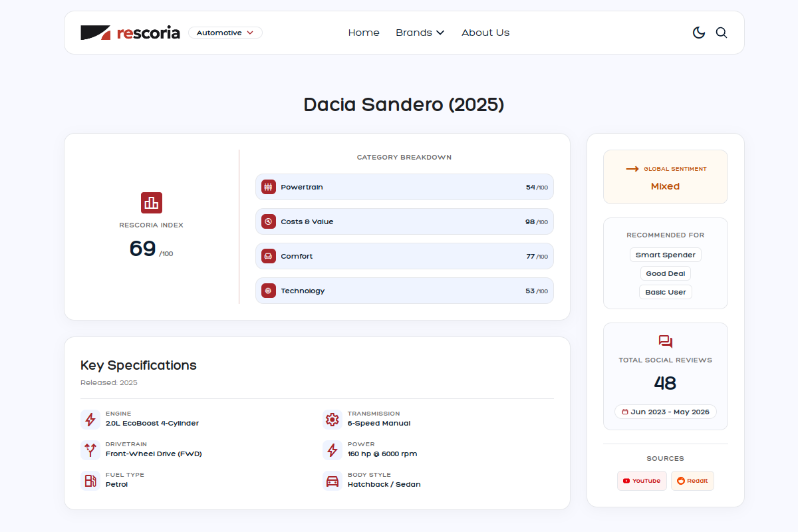Open the Reddit source
The image size is (798, 532).
point(692,481)
